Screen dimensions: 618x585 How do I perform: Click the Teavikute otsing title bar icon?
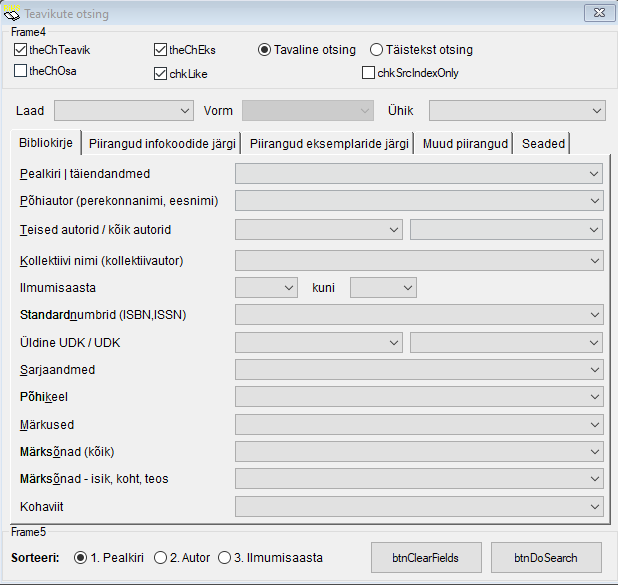(x=12, y=14)
